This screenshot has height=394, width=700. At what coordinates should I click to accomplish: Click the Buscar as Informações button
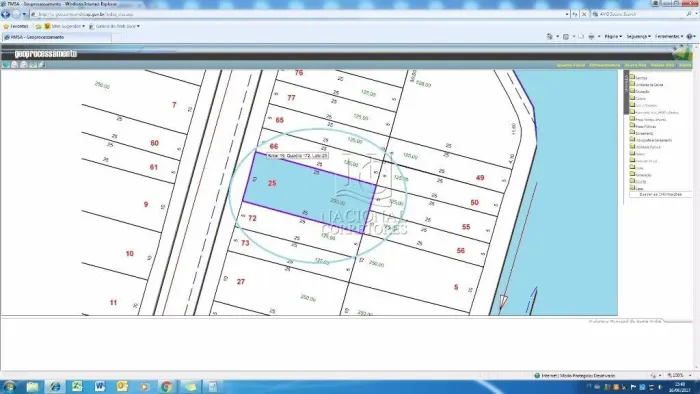click(x=660, y=195)
